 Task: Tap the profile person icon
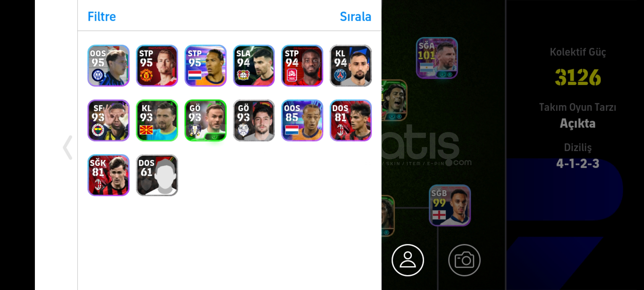tap(408, 260)
